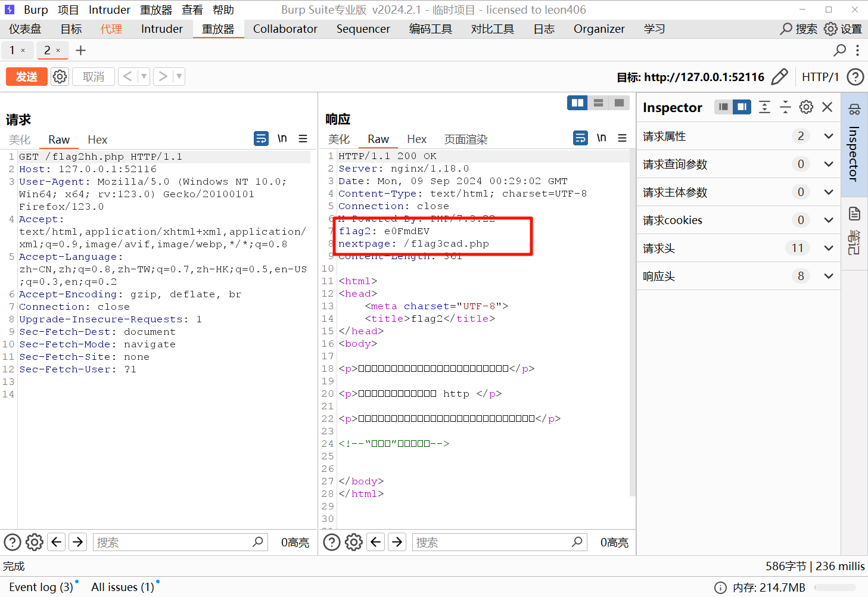This screenshot has width=868, height=597.
Task: Open All issues (1)
Action: pyautogui.click(x=123, y=587)
